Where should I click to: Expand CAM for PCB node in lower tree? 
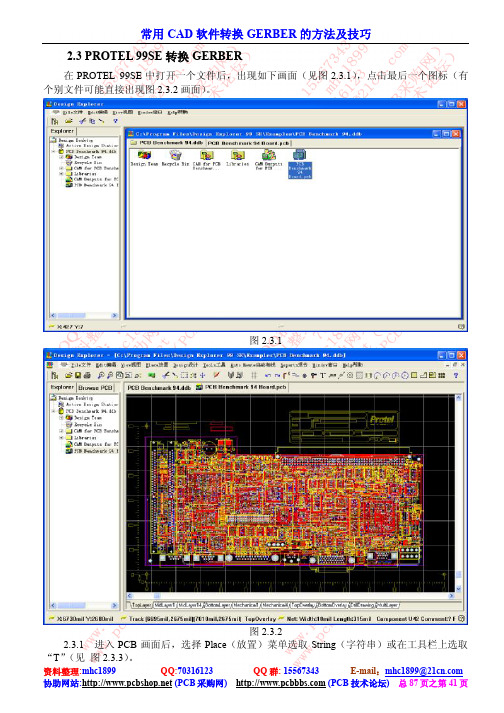(x=61, y=431)
